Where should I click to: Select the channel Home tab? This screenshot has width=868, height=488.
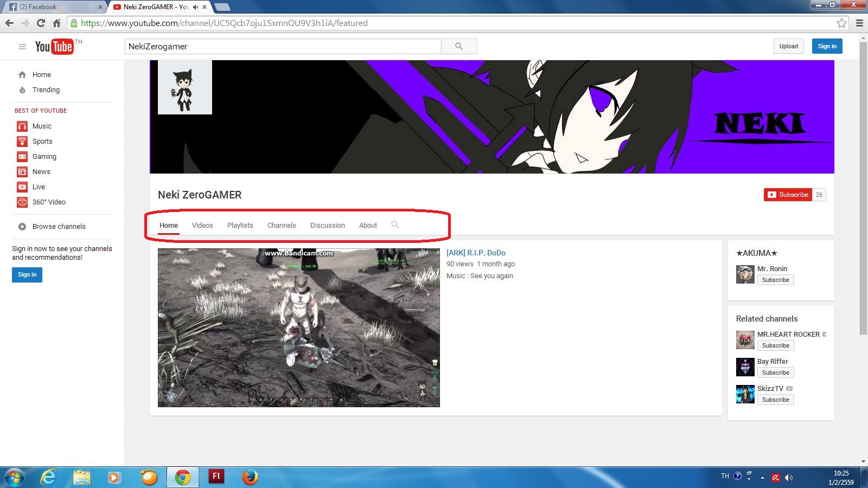[x=169, y=226]
